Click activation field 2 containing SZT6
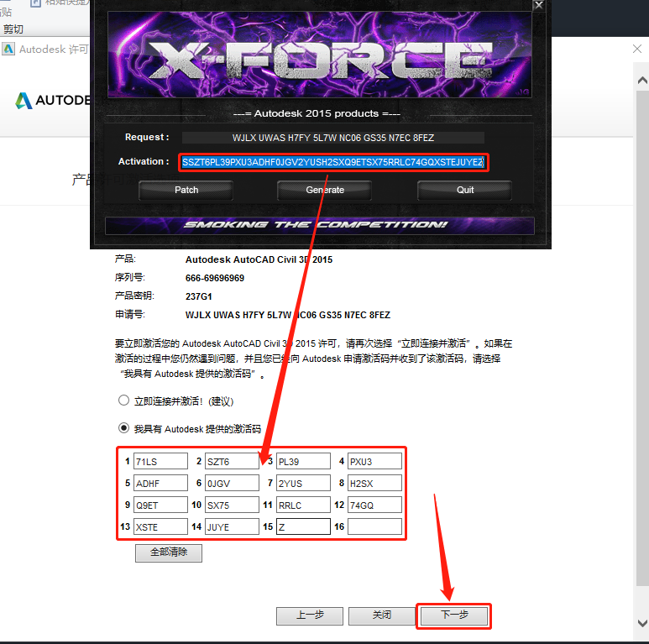Viewport: 649px width, 644px height. (233, 461)
